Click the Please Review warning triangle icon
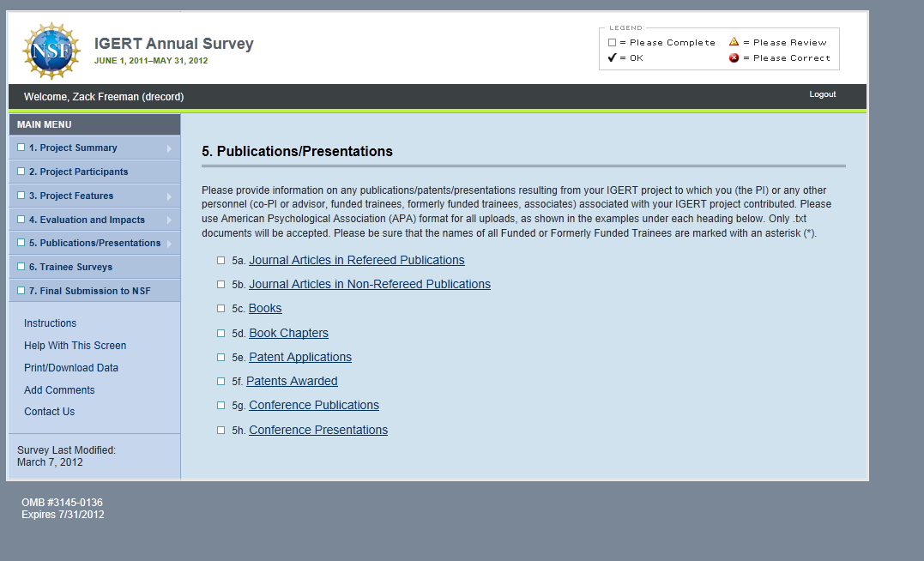 pyautogui.click(x=734, y=42)
